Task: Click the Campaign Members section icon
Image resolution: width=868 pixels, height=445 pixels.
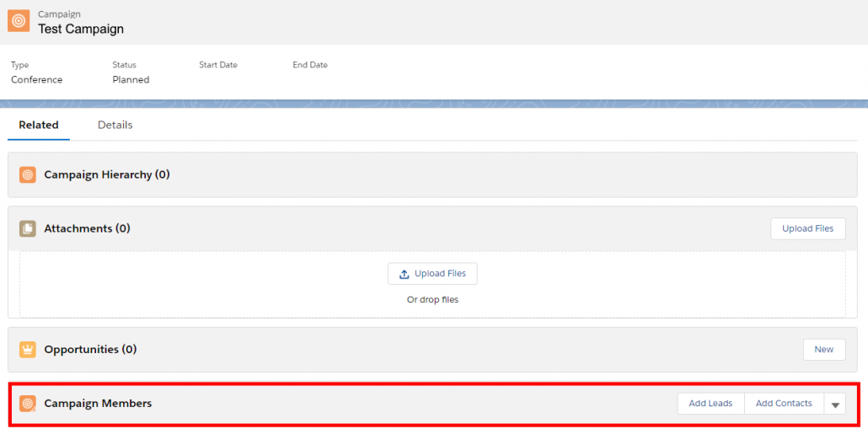Action: 28,404
